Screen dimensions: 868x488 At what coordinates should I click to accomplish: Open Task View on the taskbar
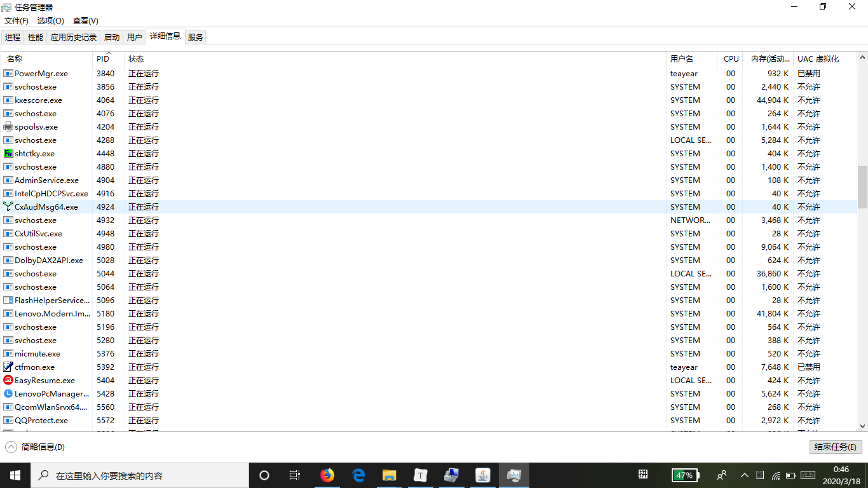click(x=295, y=475)
